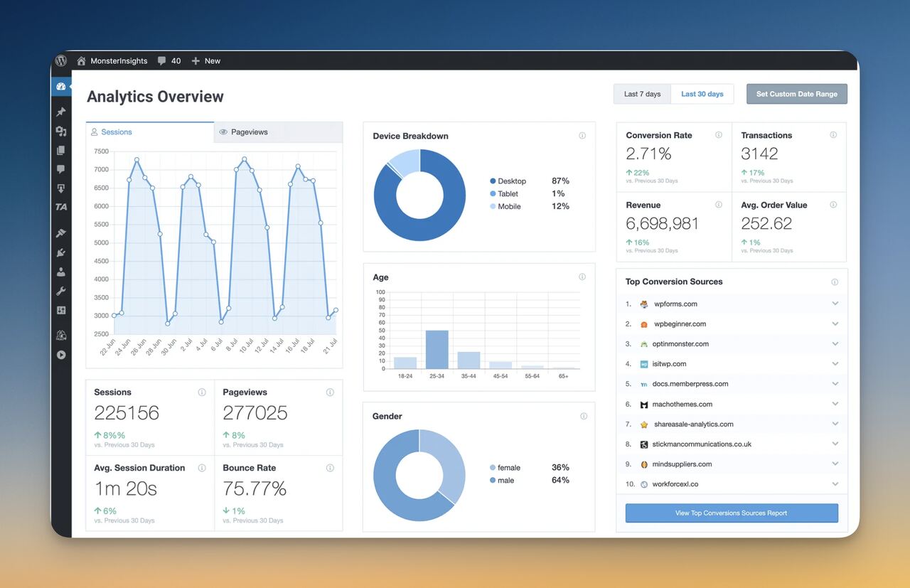The height and width of the screenshot is (588, 910).
Task: Click View Top Conversions Sources Report
Action: 732,513
